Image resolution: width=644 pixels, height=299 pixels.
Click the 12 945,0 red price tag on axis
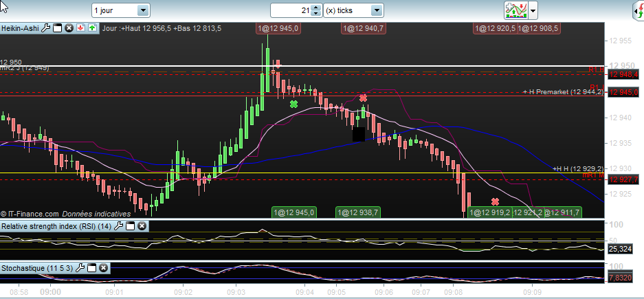point(623,92)
